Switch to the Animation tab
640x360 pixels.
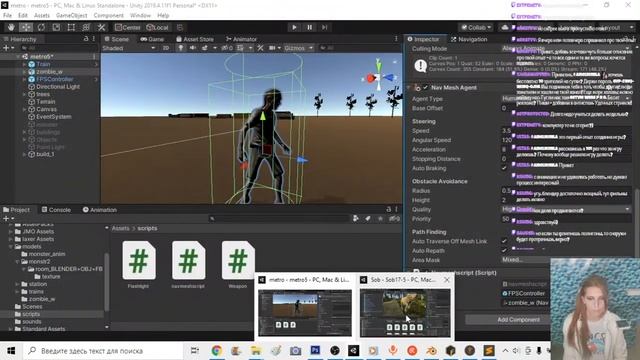[x=100, y=210]
